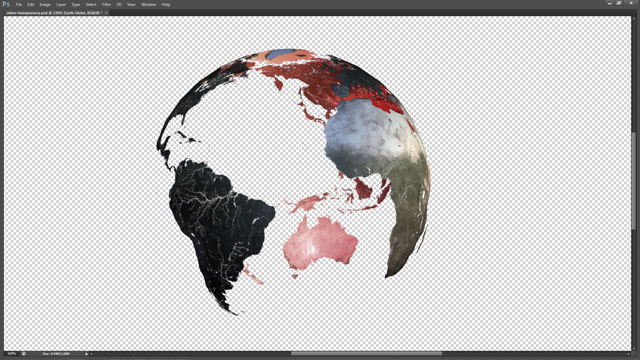
Task: Click the vertical scrollbar thumb
Action: [x=634, y=181]
